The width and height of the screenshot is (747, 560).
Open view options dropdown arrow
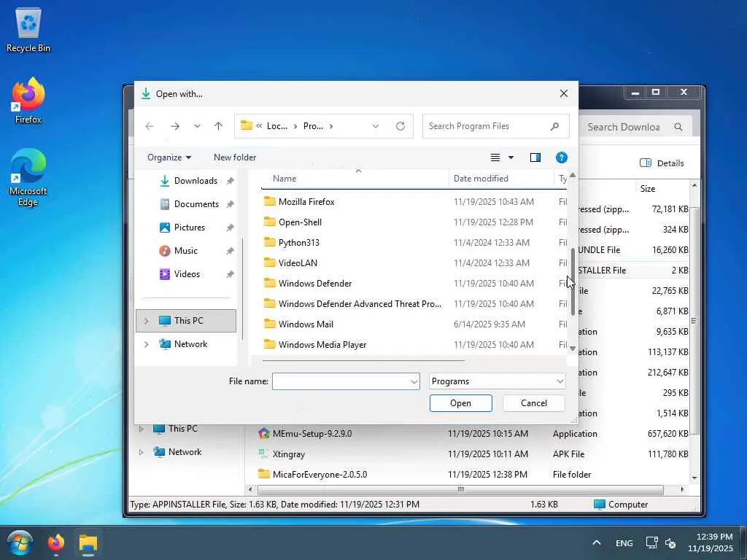coord(511,157)
